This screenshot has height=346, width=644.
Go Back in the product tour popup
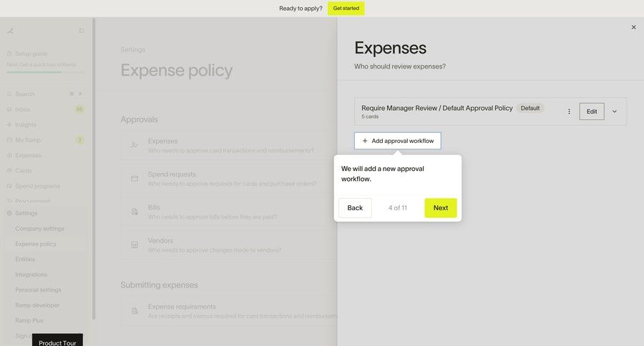point(355,208)
